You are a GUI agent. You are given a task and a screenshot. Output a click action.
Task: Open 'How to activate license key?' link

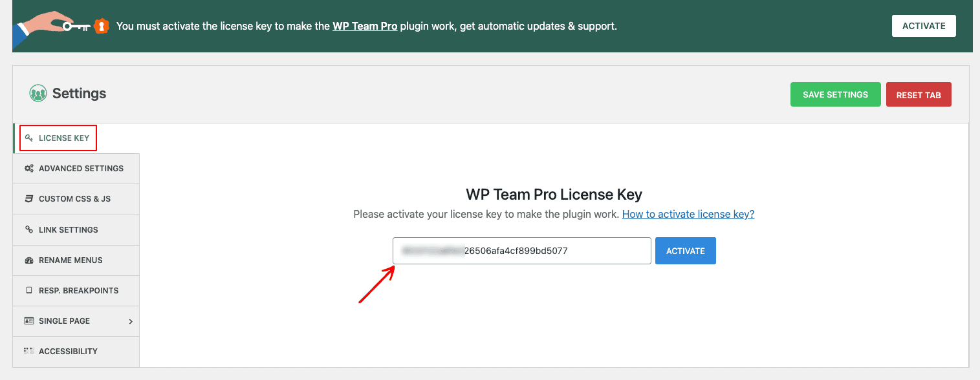coord(688,214)
